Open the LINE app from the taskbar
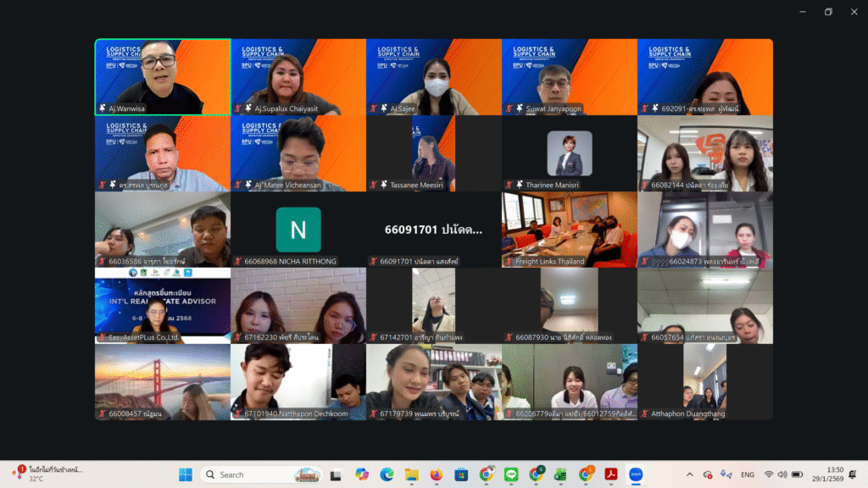868x488 pixels. click(x=511, y=474)
